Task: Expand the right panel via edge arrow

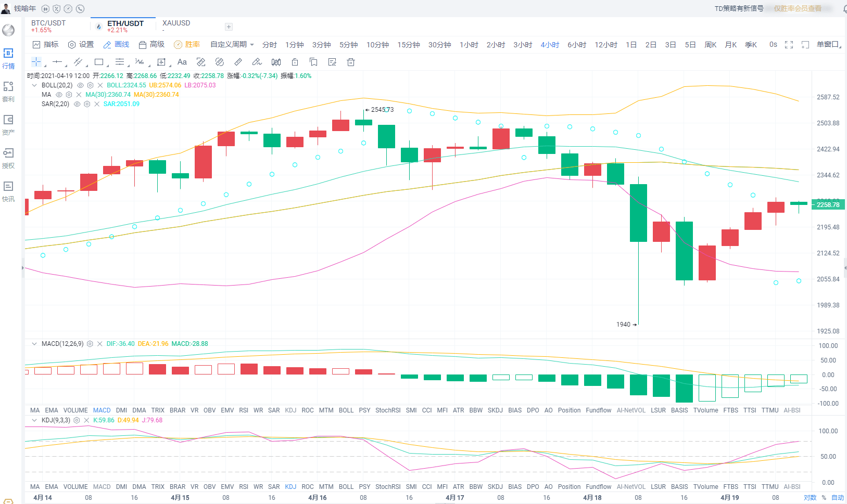Action: click(x=845, y=267)
